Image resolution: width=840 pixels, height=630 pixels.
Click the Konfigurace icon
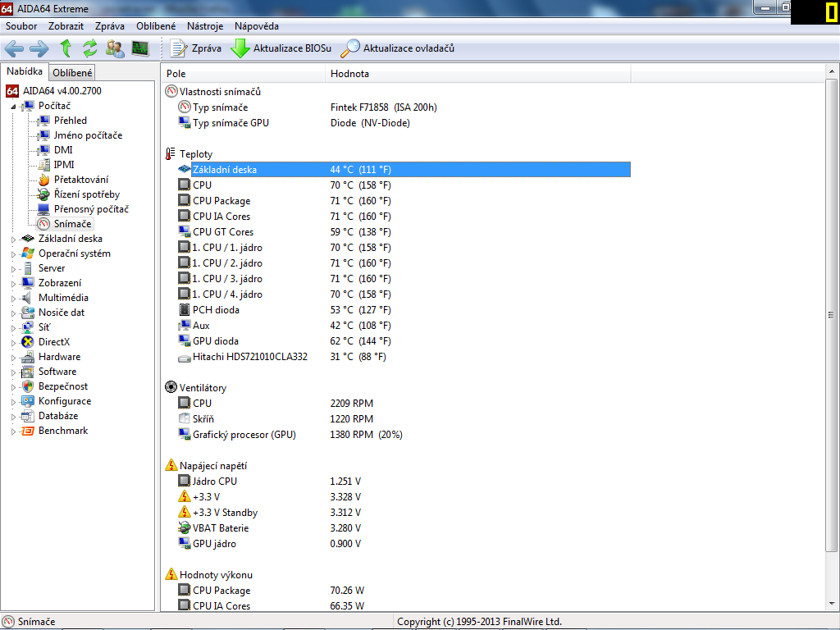tap(28, 401)
